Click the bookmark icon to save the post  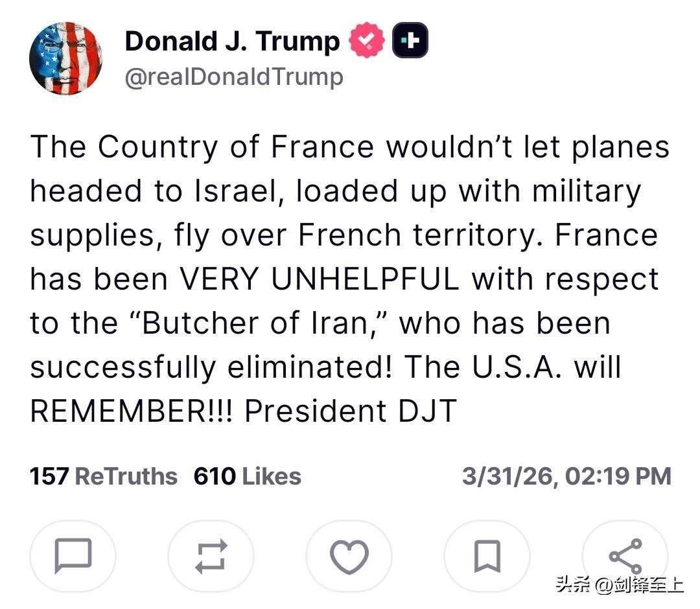coord(487,556)
